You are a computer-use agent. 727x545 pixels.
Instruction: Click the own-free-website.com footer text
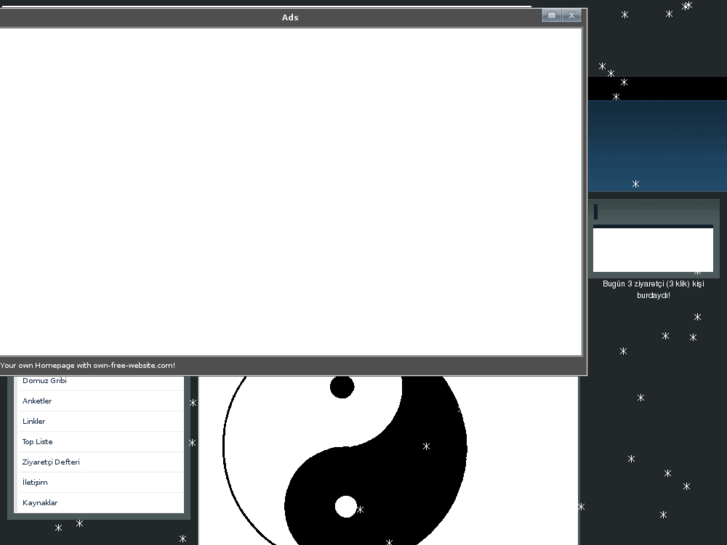pyautogui.click(x=88, y=365)
